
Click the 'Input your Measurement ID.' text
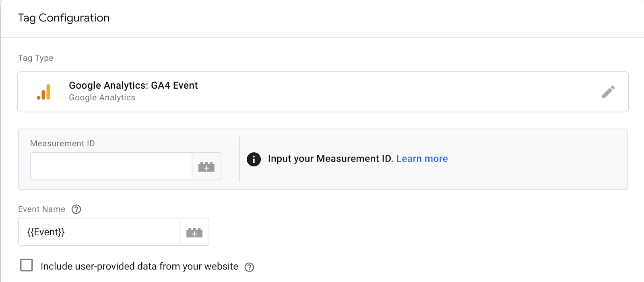[330, 159]
